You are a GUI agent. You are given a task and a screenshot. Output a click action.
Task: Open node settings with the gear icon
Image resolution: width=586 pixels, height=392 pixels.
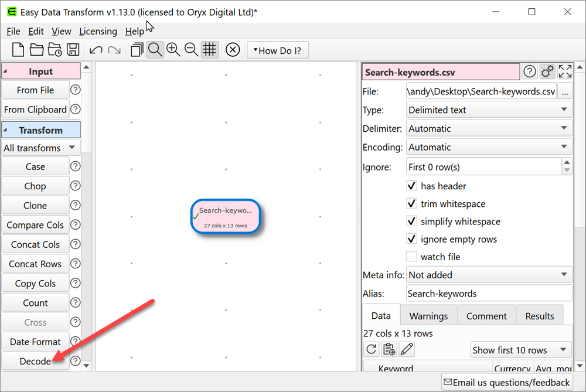pyautogui.click(x=547, y=71)
